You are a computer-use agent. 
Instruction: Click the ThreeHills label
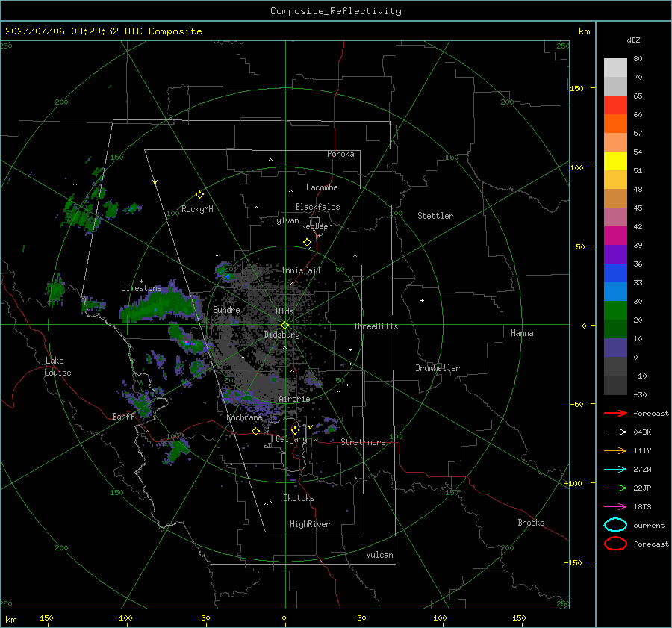pos(376,326)
